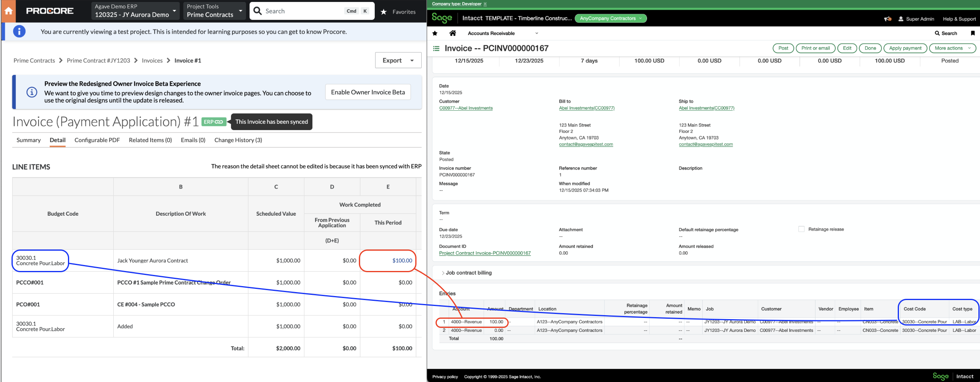Enable the Retainage release checkbox
Viewport: 980px width, 382px height.
point(801,229)
